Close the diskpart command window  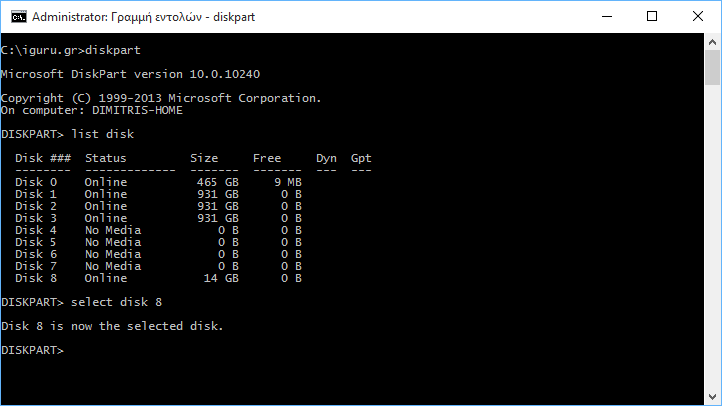pos(698,17)
